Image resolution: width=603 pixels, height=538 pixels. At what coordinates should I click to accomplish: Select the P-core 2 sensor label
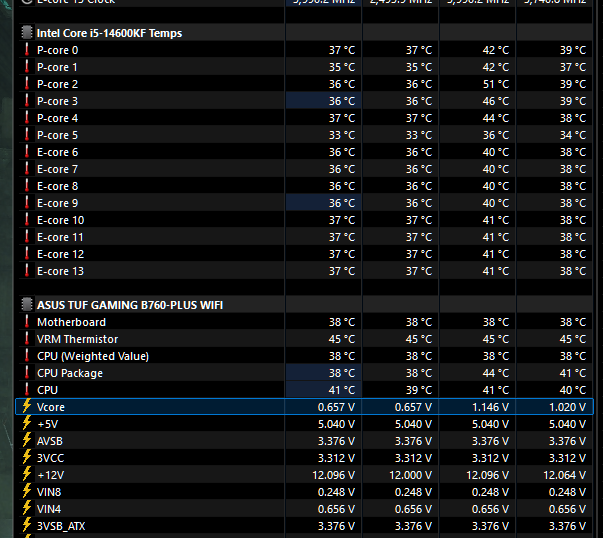click(x=57, y=84)
